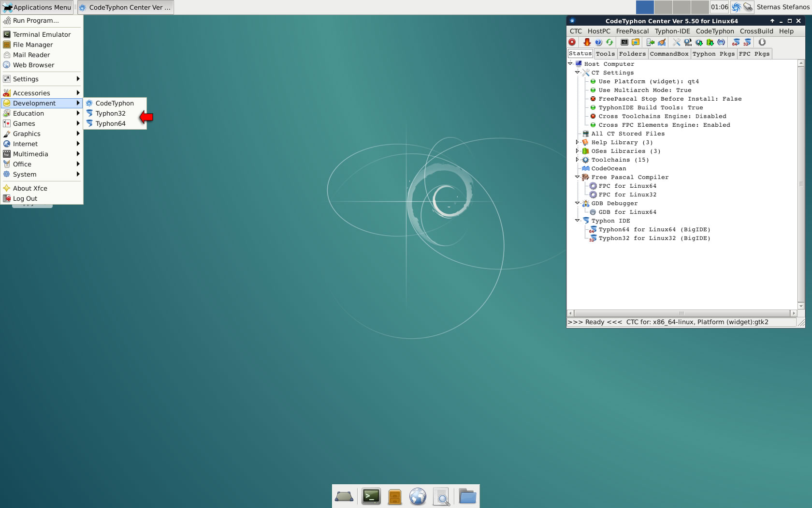Collapse the Typhon IDE node
Viewport: 812px width, 508px height.
[x=577, y=221]
